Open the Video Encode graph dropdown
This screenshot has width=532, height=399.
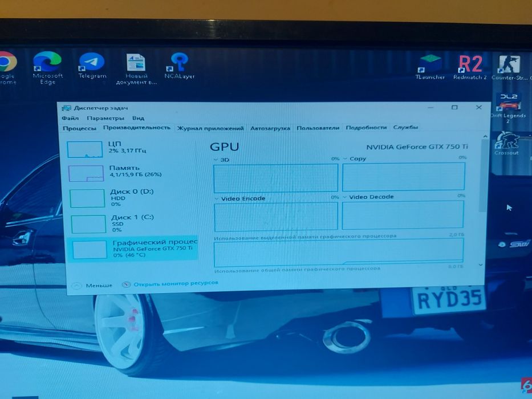(x=217, y=199)
